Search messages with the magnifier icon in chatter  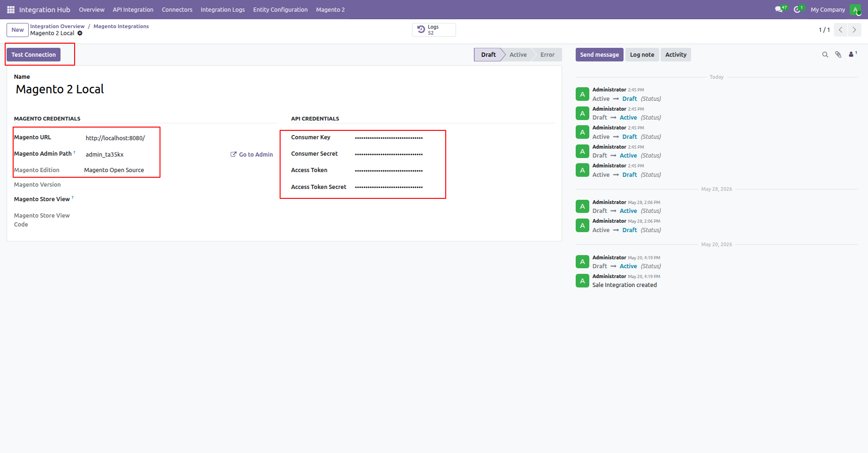(x=825, y=54)
